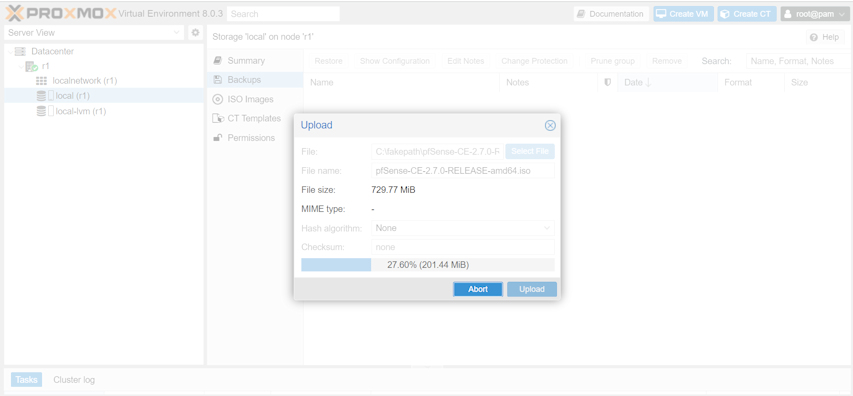Screen dimensions: 853x396
Task: Open the Server View dropdown
Action: [176, 33]
